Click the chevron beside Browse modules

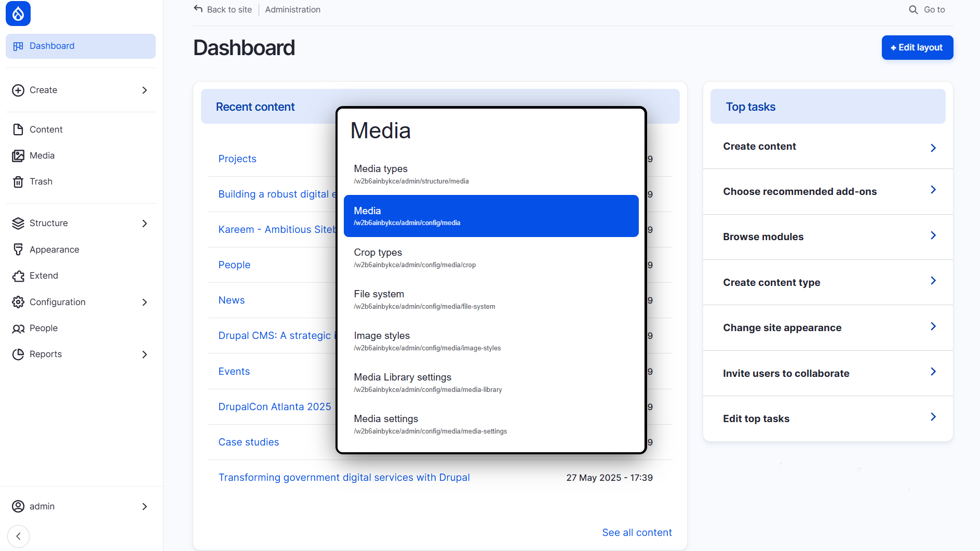click(x=933, y=235)
